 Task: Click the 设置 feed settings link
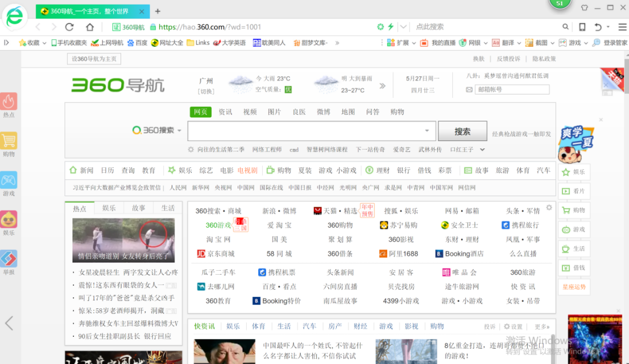[x=513, y=326]
